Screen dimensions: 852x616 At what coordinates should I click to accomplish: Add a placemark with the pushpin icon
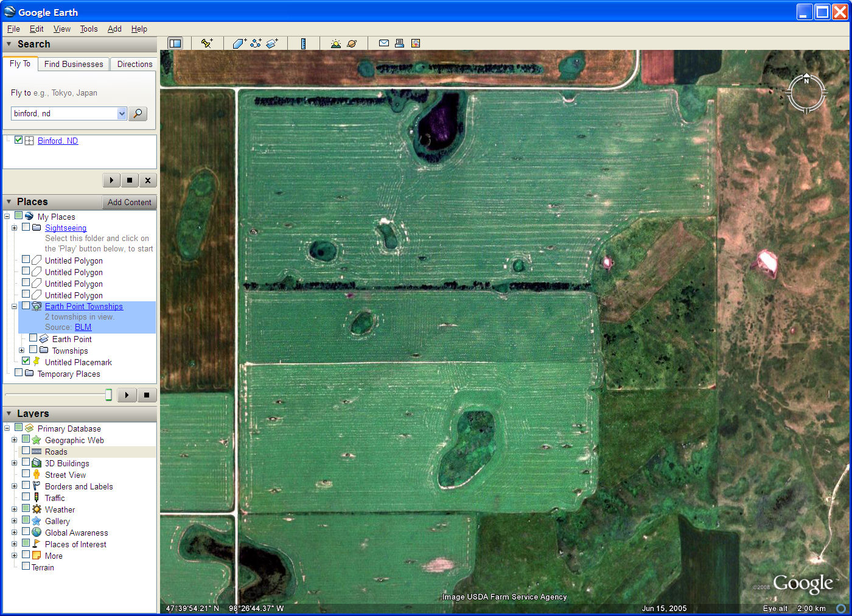[x=207, y=43]
